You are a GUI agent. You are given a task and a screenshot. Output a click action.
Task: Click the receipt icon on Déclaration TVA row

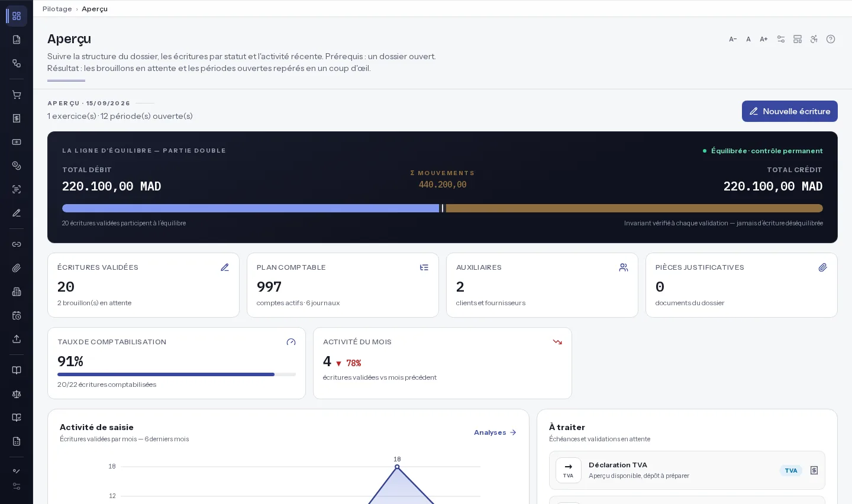814,470
